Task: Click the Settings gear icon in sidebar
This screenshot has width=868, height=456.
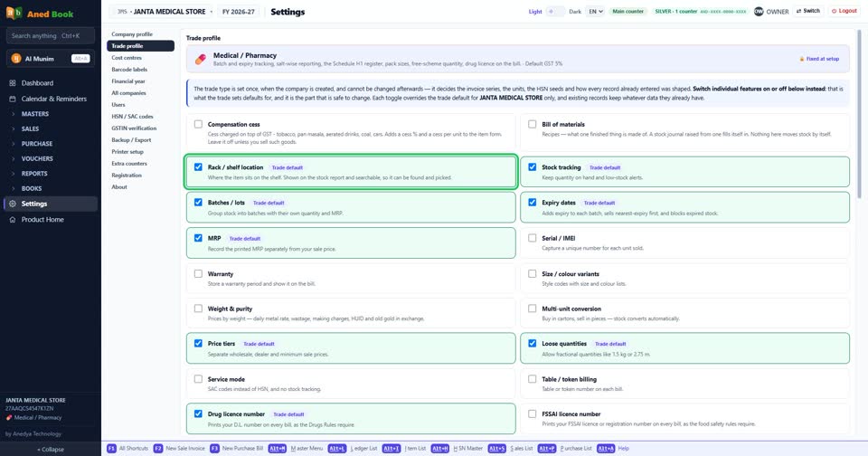Action: tap(13, 204)
